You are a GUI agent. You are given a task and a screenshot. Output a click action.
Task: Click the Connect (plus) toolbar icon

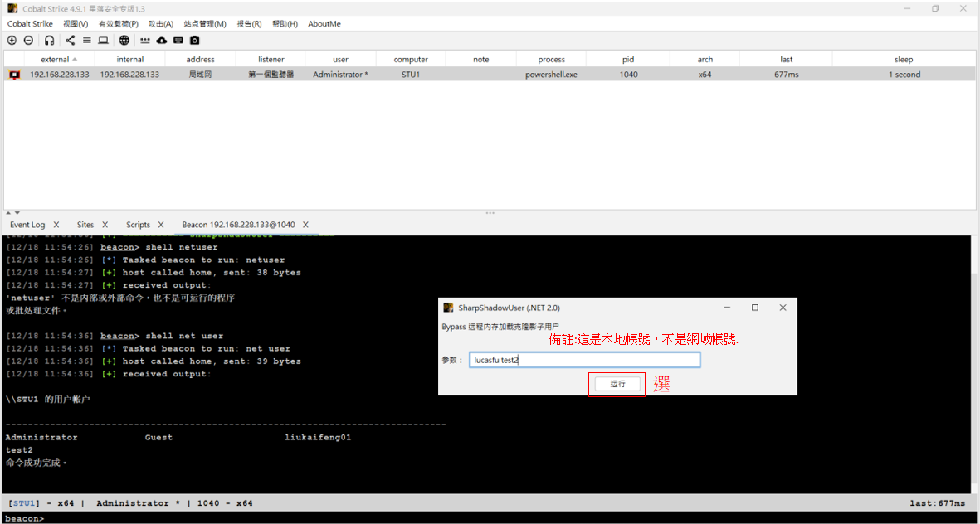[x=12, y=40]
